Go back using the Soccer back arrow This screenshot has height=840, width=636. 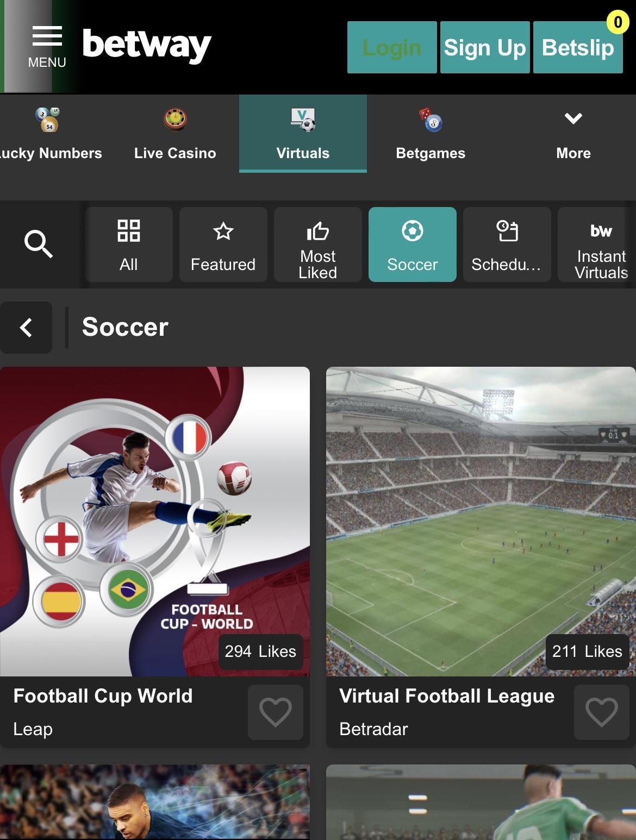tap(26, 328)
